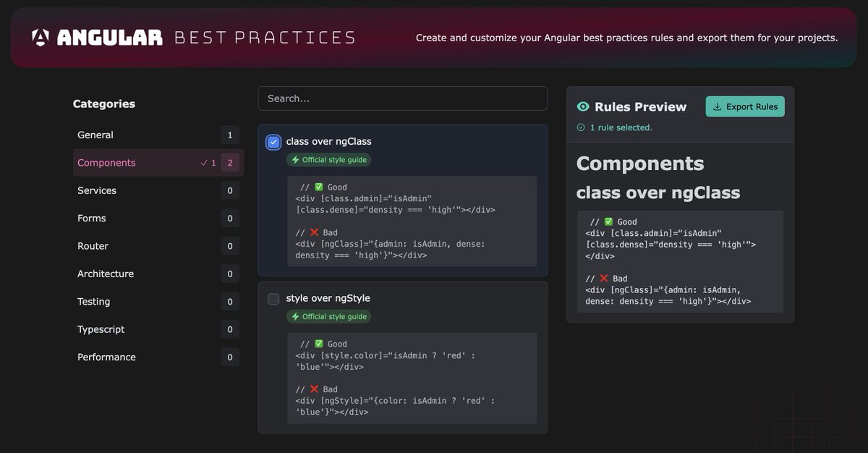Click the General count badge showing 1

pos(230,135)
